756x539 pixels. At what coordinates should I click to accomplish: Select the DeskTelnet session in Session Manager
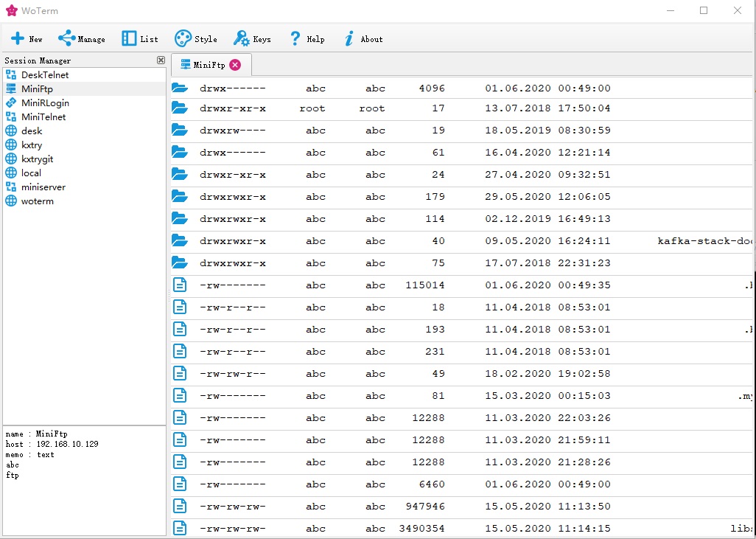(x=85, y=74)
